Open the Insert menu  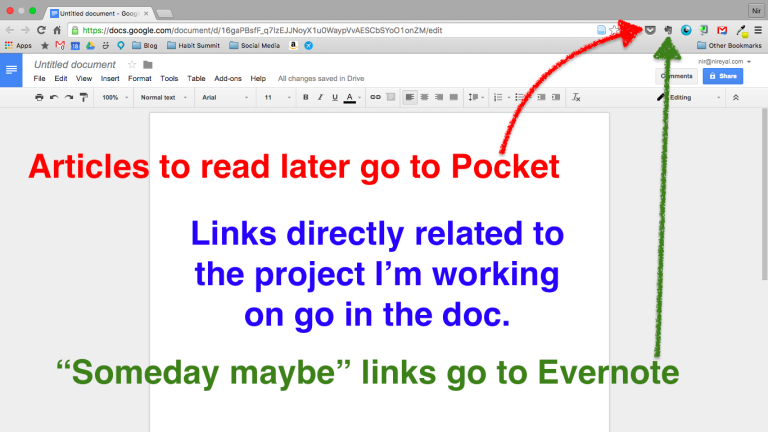pyautogui.click(x=110, y=78)
